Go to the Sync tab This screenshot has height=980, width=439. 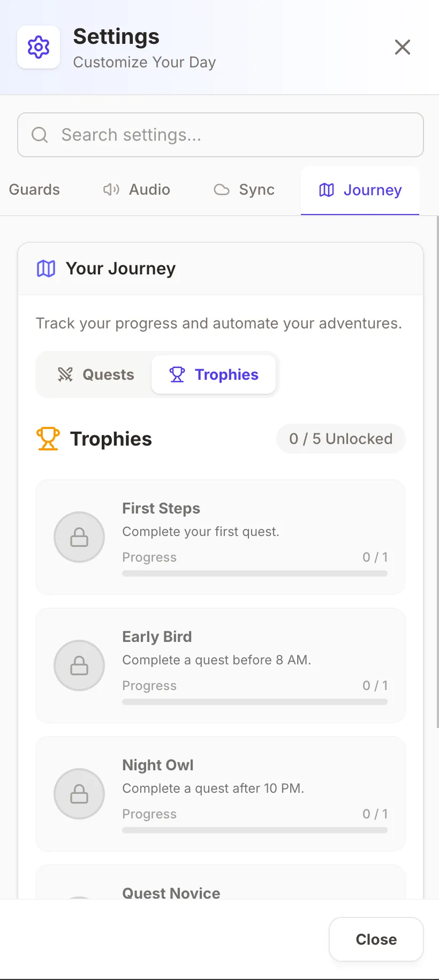click(x=244, y=190)
